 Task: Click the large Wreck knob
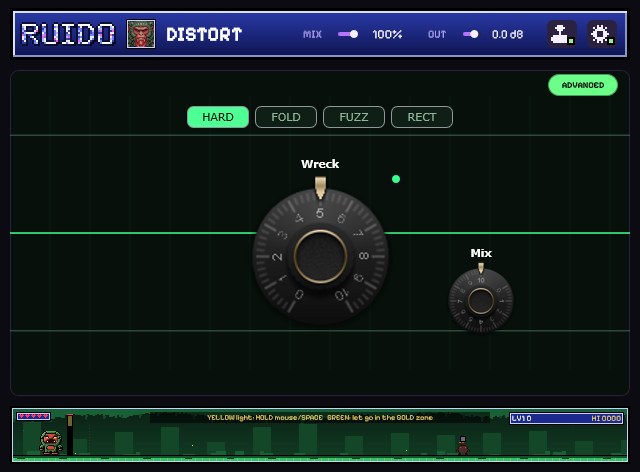coord(320,256)
